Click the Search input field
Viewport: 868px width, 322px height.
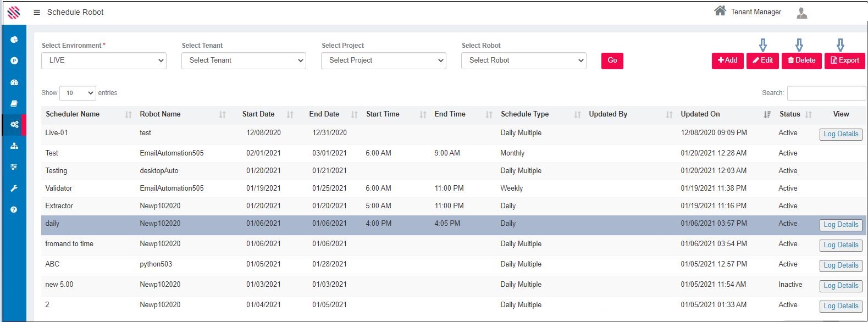[x=826, y=93]
